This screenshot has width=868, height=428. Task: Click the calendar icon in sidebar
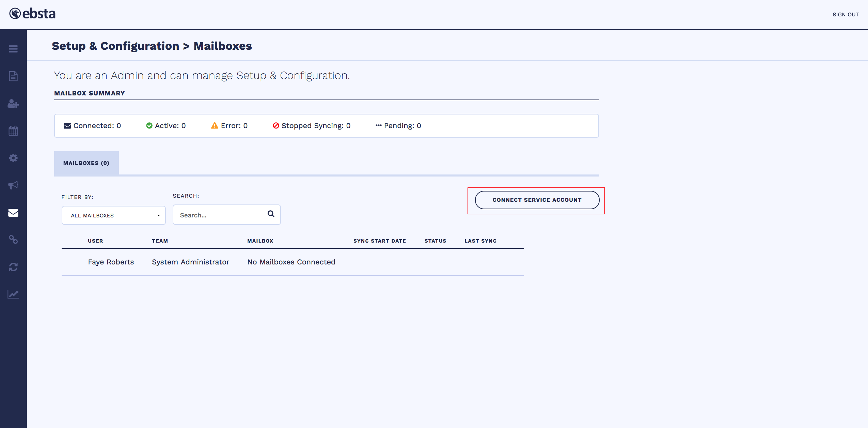(13, 131)
